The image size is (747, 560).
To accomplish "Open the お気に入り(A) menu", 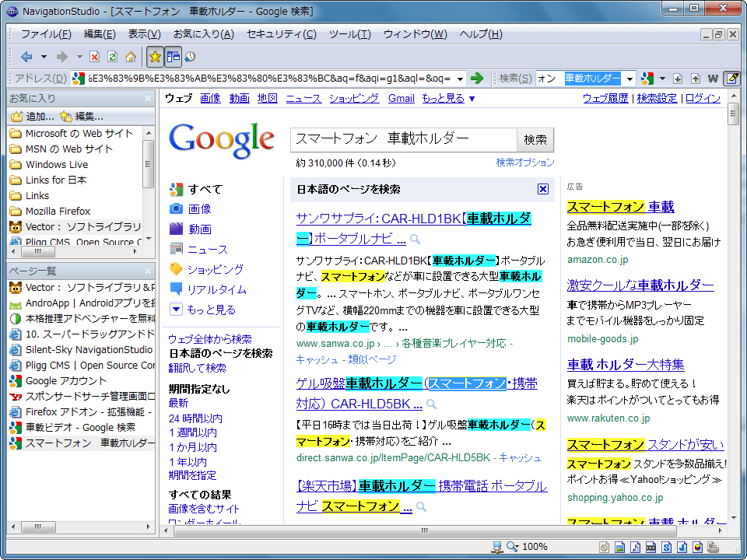I will click(x=204, y=34).
